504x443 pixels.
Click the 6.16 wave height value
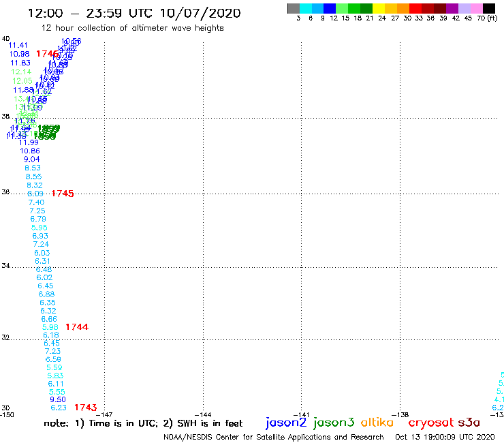click(x=51, y=335)
